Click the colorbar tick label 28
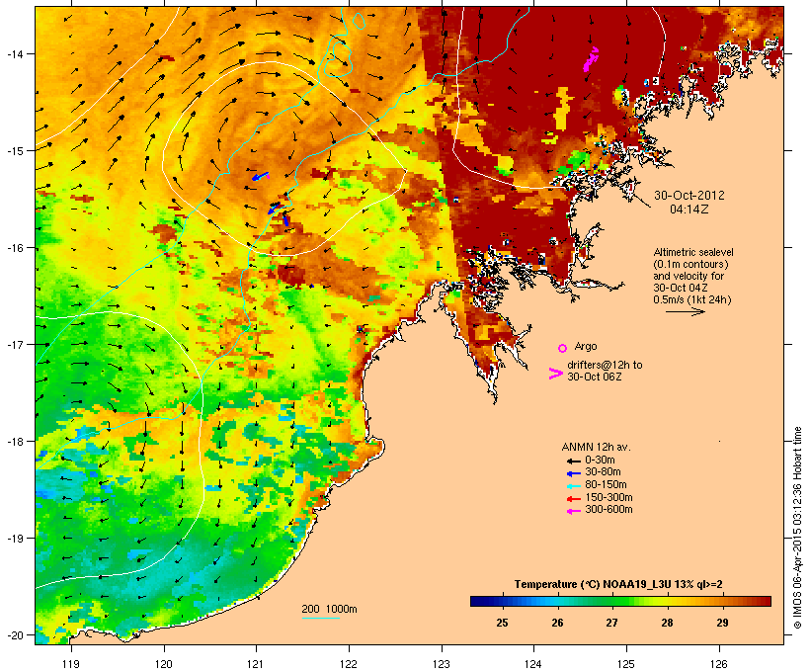 [668, 623]
